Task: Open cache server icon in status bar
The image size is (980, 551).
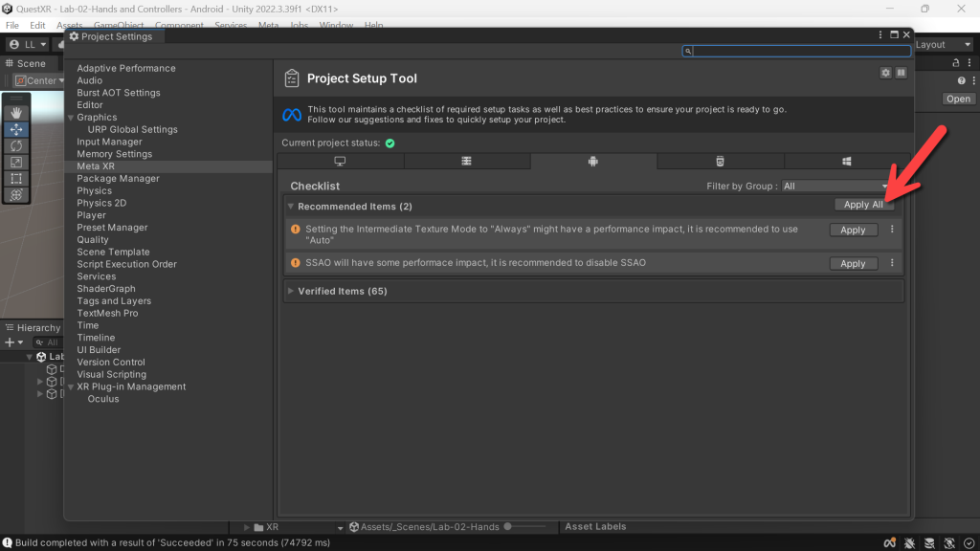Action: 929,543
